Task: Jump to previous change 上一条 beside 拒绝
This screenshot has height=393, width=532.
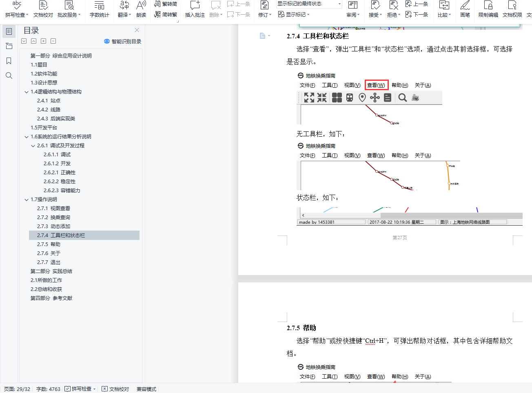Action: pos(417,4)
